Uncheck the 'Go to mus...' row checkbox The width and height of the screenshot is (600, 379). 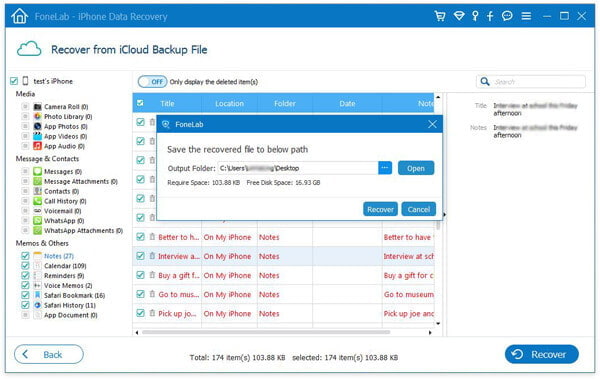(x=140, y=294)
